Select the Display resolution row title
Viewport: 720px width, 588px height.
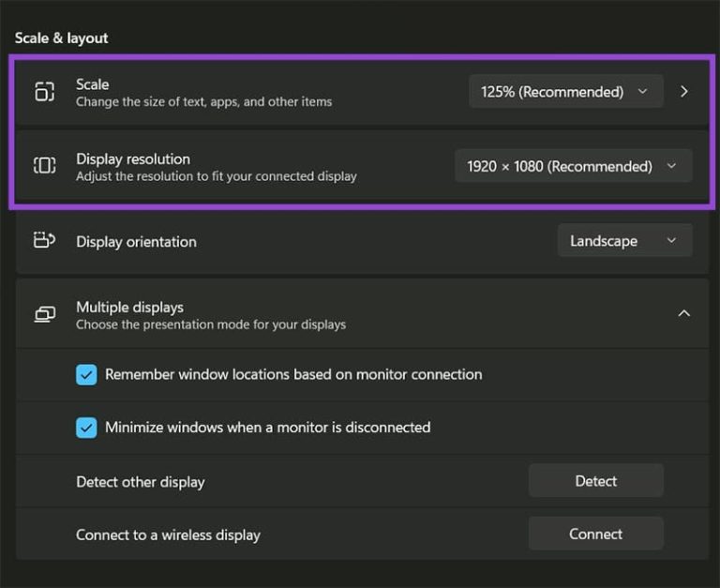click(133, 158)
